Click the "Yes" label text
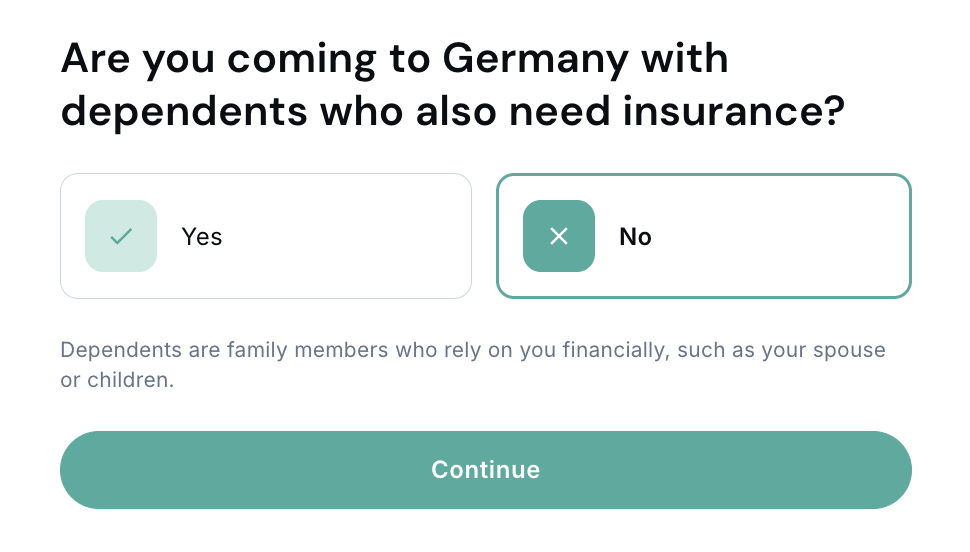Screen dimensions: 970x552 pos(202,237)
